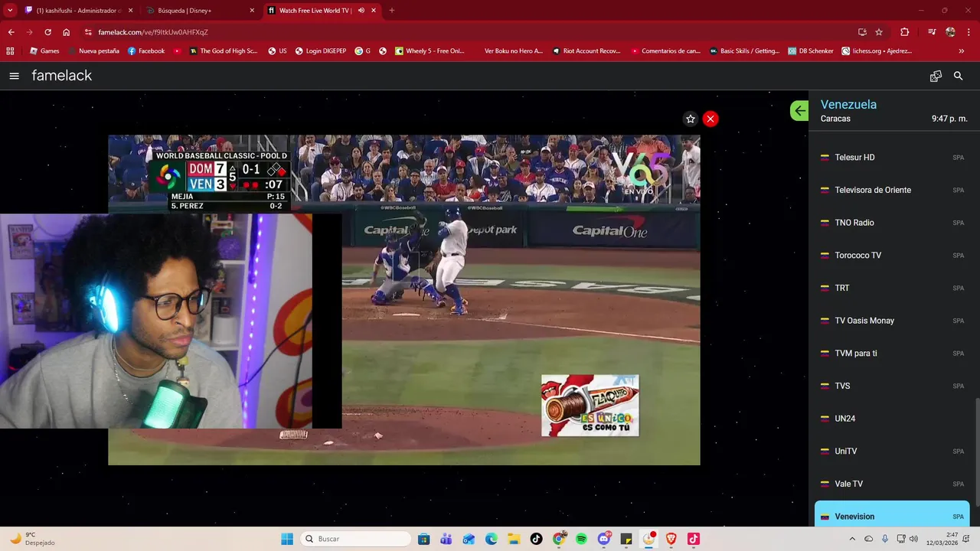Viewport: 980px width, 551px height.
Task: Switch to Búsqueda Disney+ tab
Action: 201,11
